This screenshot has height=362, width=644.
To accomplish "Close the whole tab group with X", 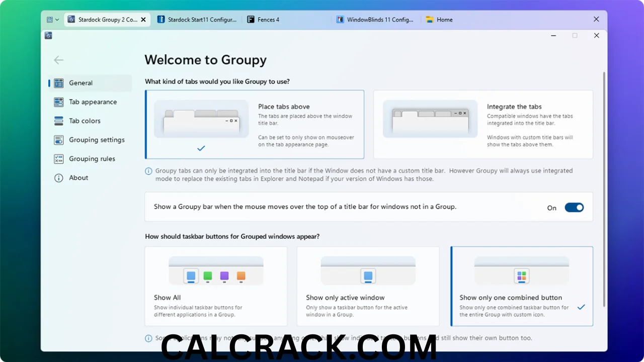I will click(x=596, y=19).
